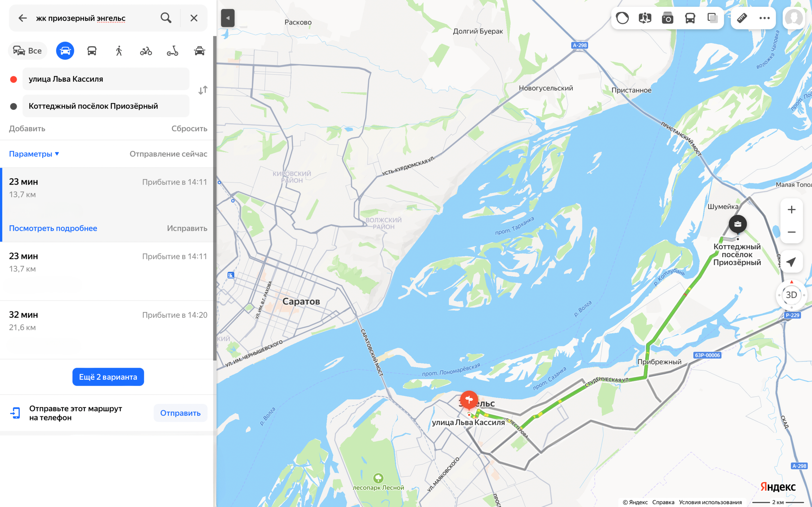Viewport: 812px width, 507px height.
Task: Open the ruler measurement tool
Action: click(742, 18)
